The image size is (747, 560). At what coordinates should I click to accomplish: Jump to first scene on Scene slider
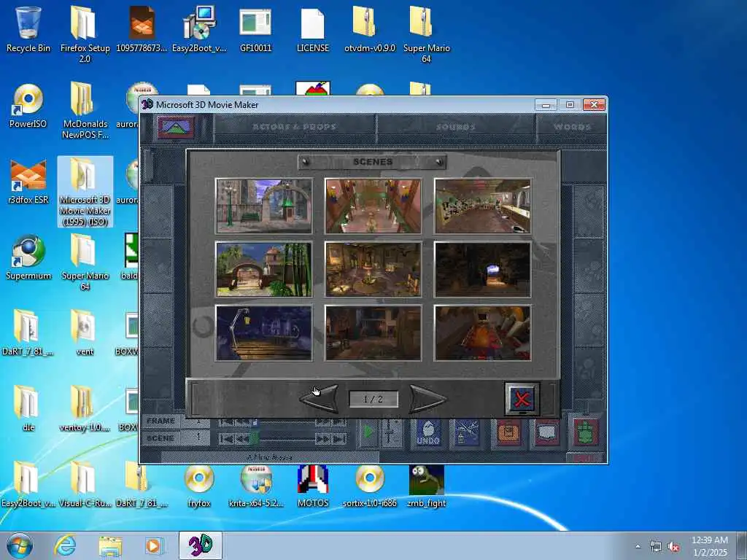(x=226, y=439)
